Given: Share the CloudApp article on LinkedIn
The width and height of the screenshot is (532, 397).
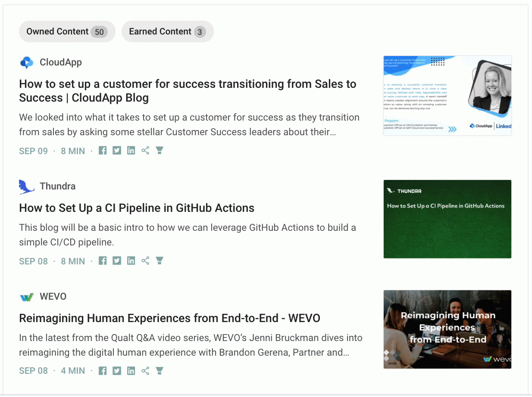Looking at the screenshot, I should pyautogui.click(x=131, y=151).
